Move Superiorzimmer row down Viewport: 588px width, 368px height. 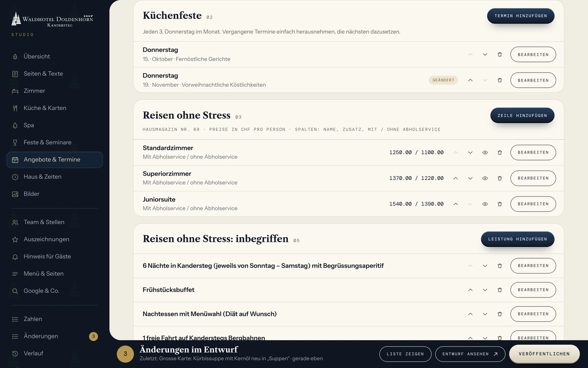click(x=470, y=178)
